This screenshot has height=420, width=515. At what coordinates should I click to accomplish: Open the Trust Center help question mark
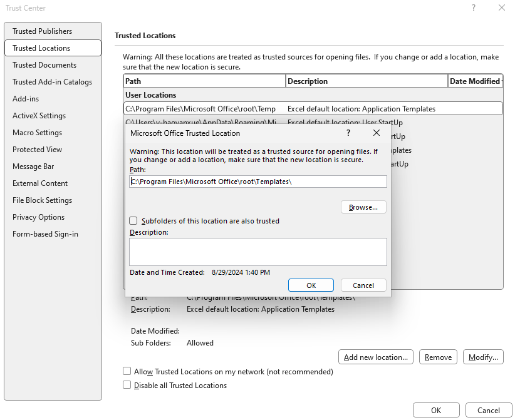pyautogui.click(x=473, y=8)
